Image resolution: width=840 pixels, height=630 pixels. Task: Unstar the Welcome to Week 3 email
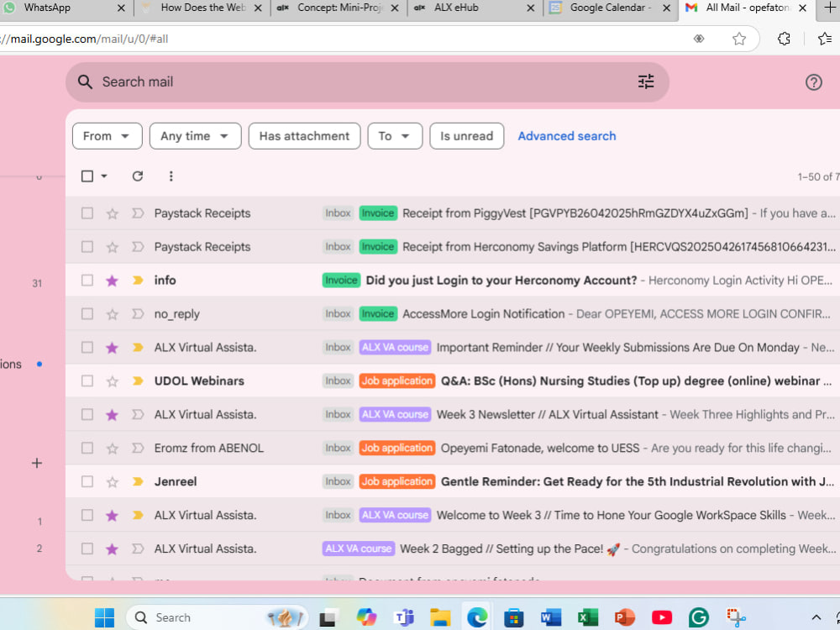click(x=112, y=516)
